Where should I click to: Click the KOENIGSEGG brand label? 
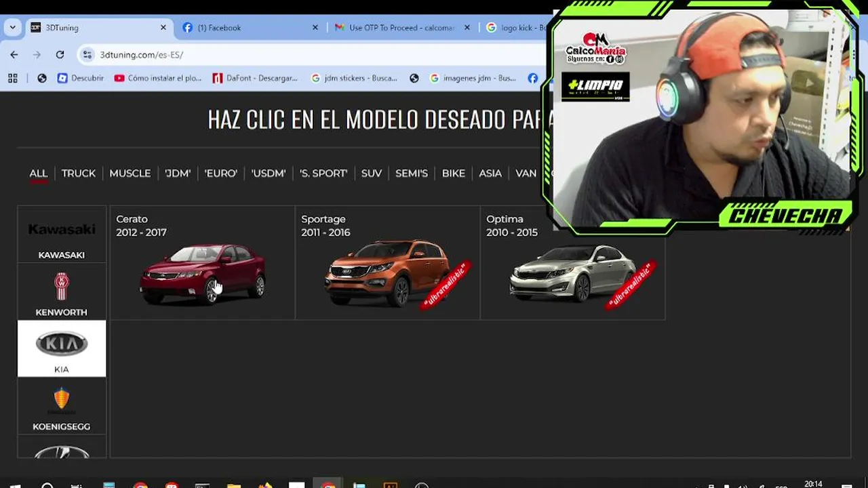pyautogui.click(x=62, y=427)
